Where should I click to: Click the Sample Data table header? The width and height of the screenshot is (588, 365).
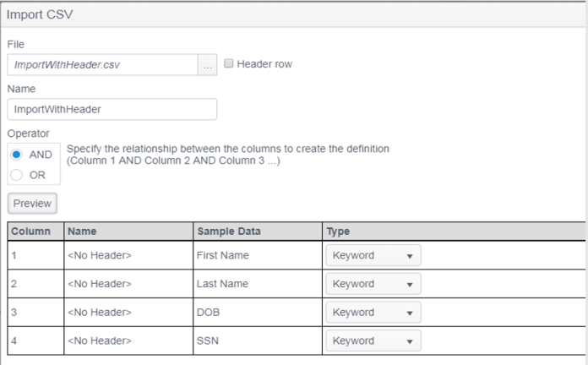pos(229,232)
